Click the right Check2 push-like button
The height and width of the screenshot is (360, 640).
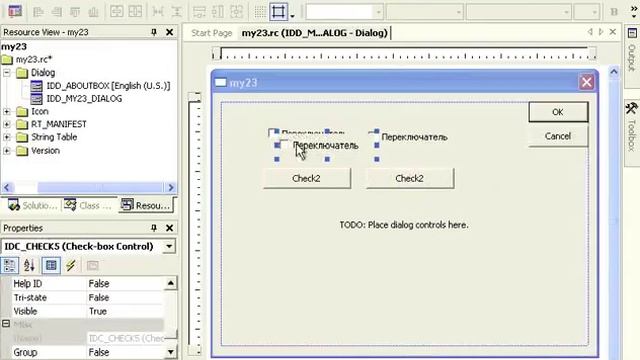[x=410, y=178]
